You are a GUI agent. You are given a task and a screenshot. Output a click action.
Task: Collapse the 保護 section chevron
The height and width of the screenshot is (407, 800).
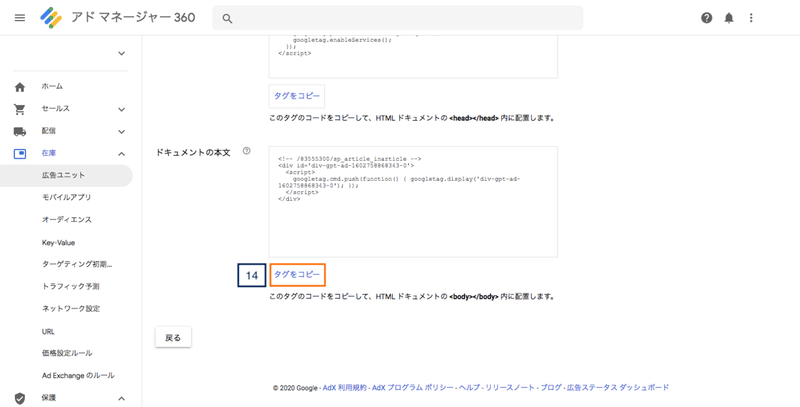pyautogui.click(x=121, y=398)
